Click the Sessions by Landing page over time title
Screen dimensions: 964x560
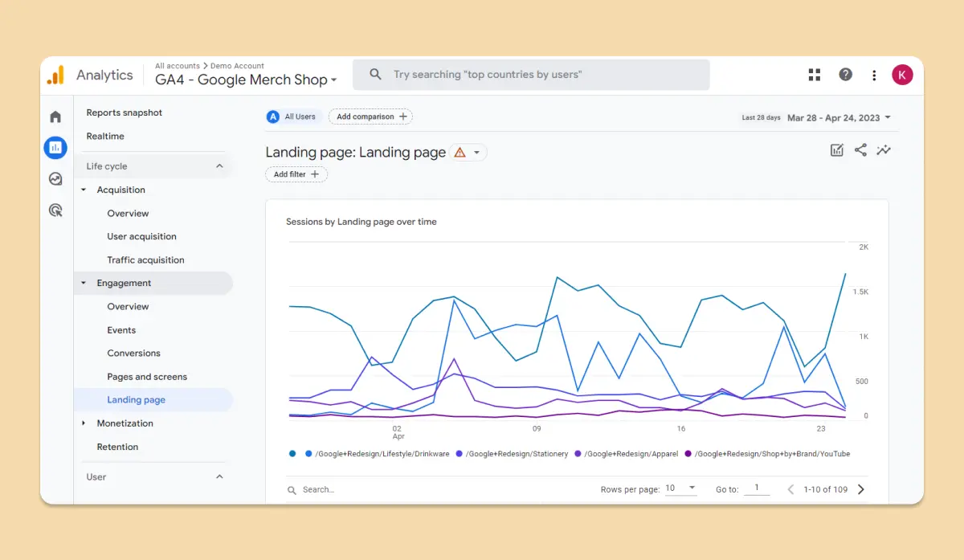click(361, 222)
